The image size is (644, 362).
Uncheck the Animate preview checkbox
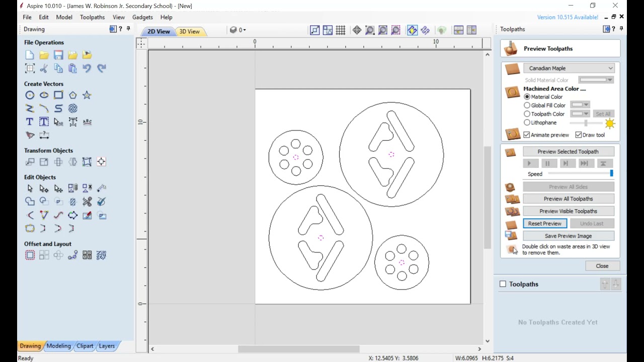(x=527, y=135)
